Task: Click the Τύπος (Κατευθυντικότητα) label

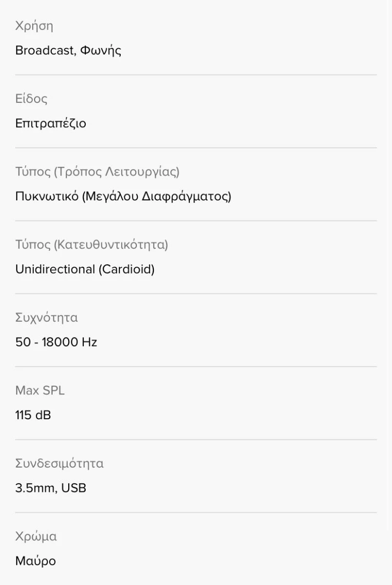Action: click(x=92, y=245)
